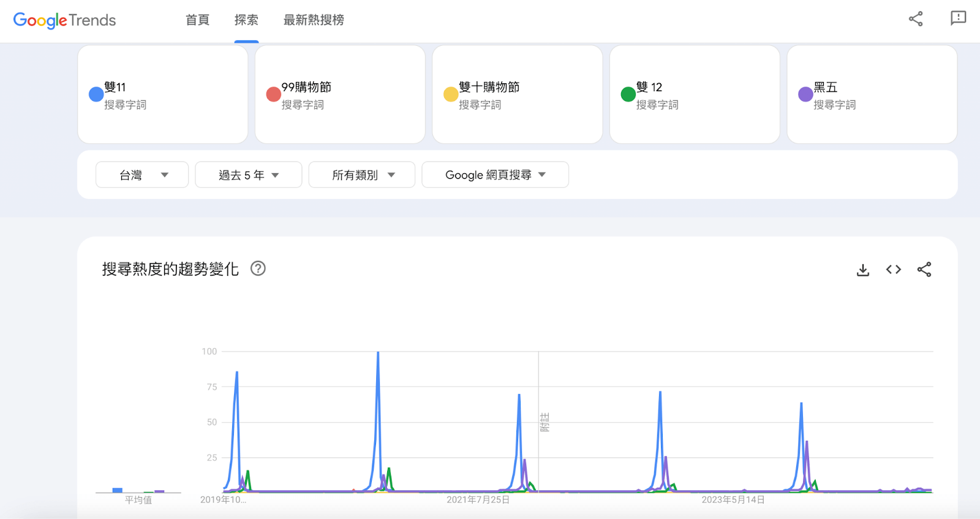Click the 搜尋熱度的趨勢變化 heading

[170, 269]
